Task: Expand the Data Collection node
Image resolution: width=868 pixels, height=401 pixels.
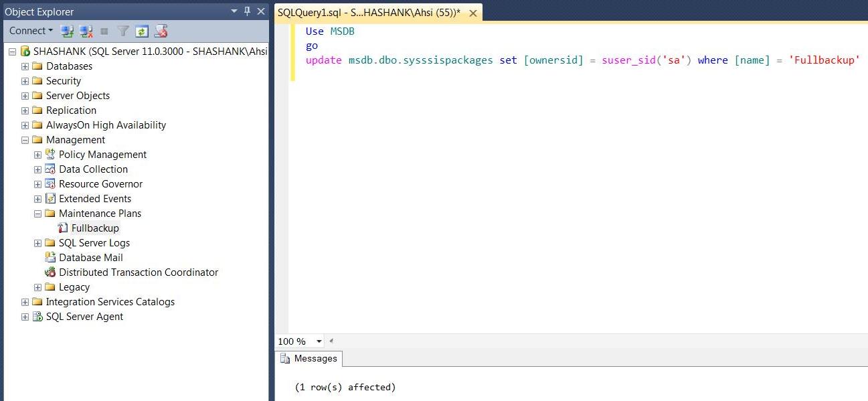Action: [x=37, y=169]
